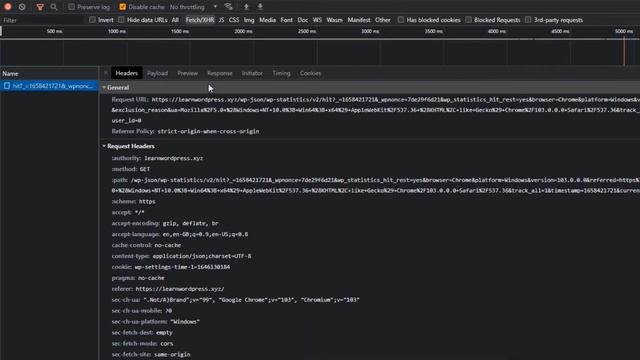Import HAR file upload icon
Viewport: 640px width, 360px height.
coord(246,7)
